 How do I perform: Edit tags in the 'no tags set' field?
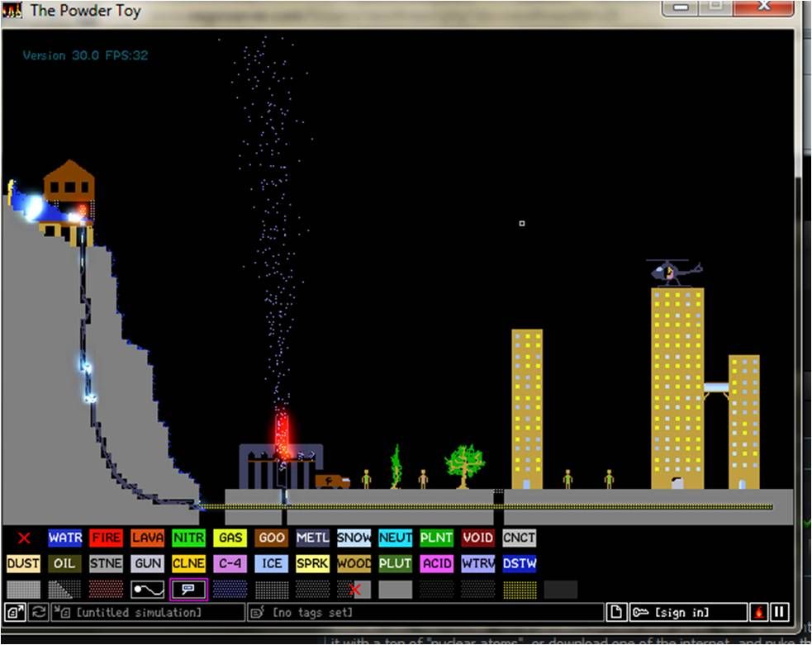425,613
